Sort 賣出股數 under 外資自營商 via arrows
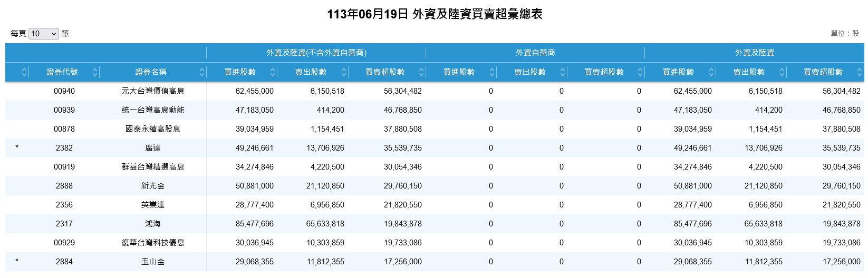This screenshot has height=278, width=868. point(563,72)
